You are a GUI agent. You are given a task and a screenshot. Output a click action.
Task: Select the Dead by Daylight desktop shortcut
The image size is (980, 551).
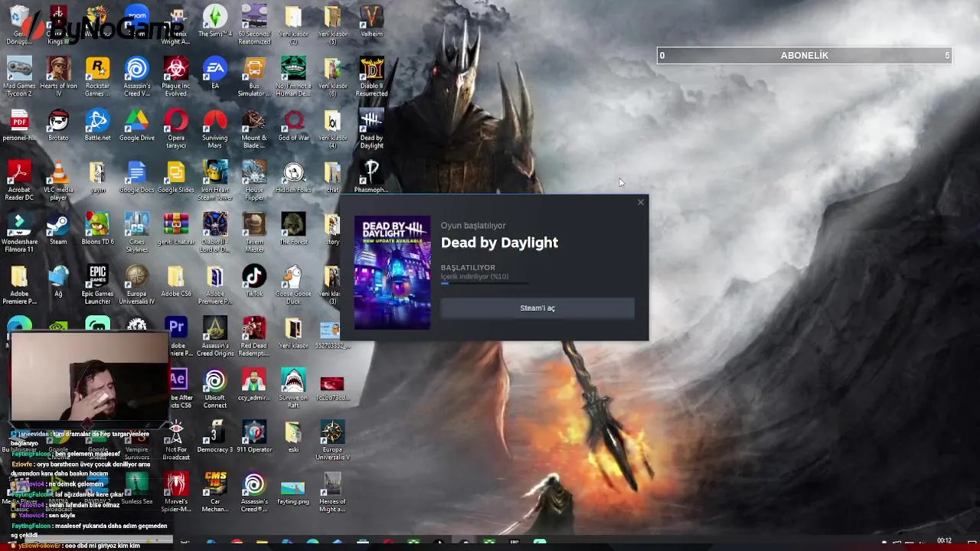point(371,129)
